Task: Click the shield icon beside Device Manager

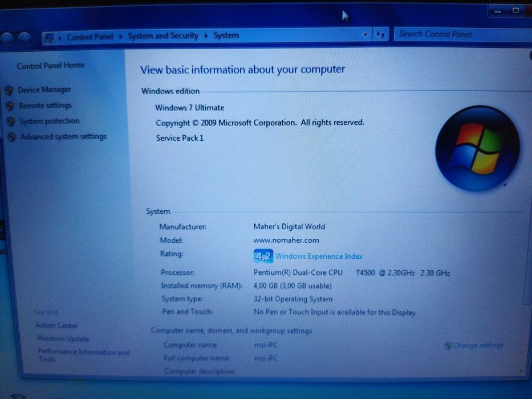Action: pos(10,90)
